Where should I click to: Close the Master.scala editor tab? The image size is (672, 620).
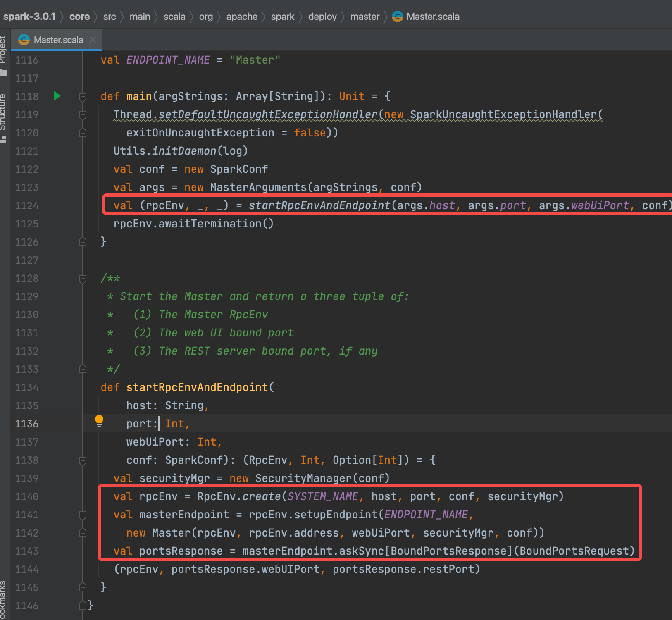point(93,40)
